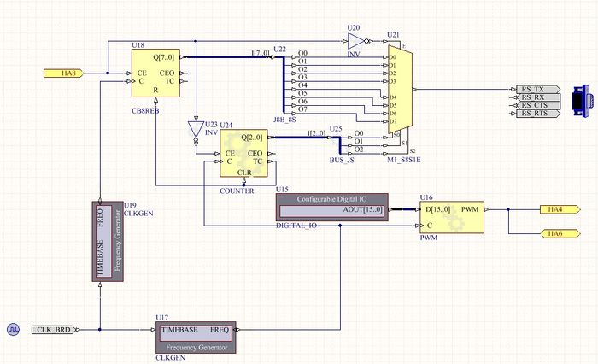Select the U20 INV inverter symbol
The image size is (598, 364).
[359, 40]
